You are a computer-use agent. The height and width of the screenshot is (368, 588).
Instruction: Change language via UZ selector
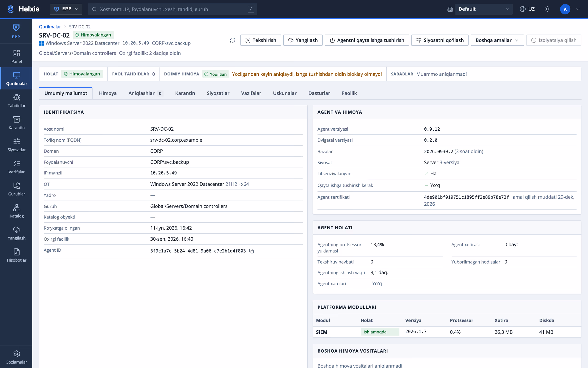click(527, 9)
